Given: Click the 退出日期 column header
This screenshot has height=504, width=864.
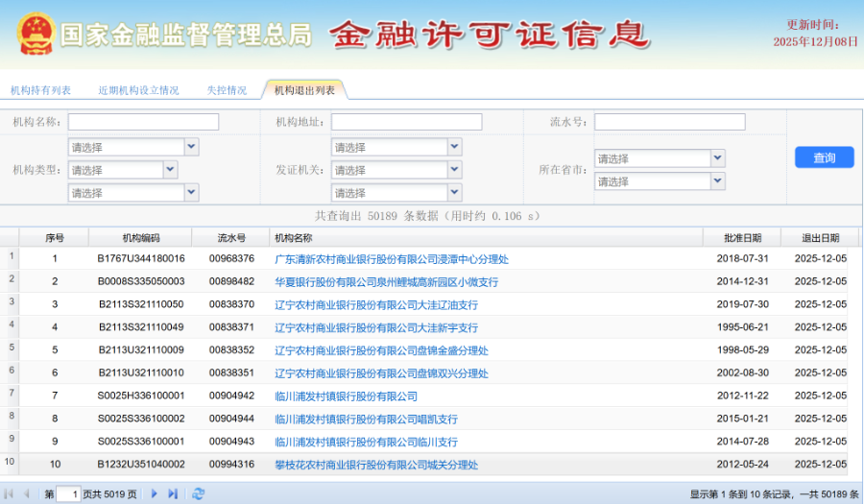Looking at the screenshot, I should point(821,238).
